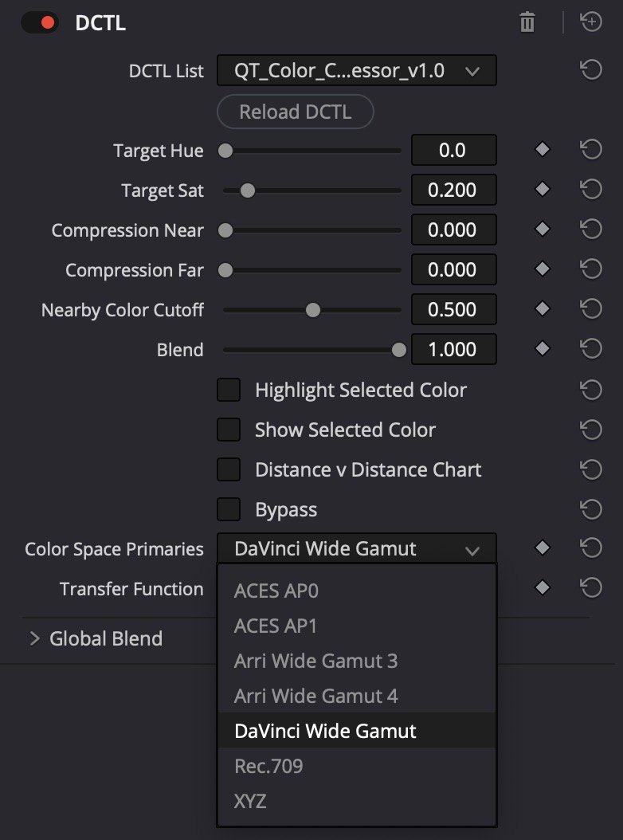Click the Nearby Color Cutoff slider handle

coord(313,310)
